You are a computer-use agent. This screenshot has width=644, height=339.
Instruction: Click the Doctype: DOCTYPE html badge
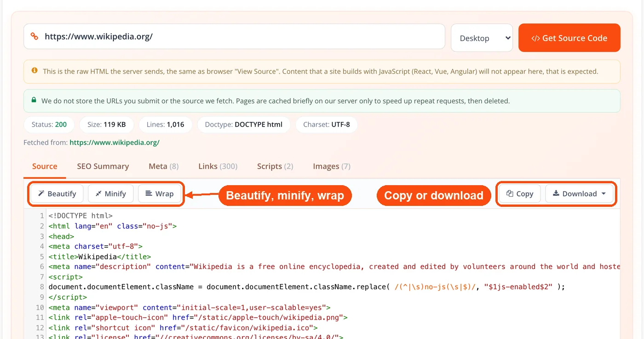coord(244,124)
